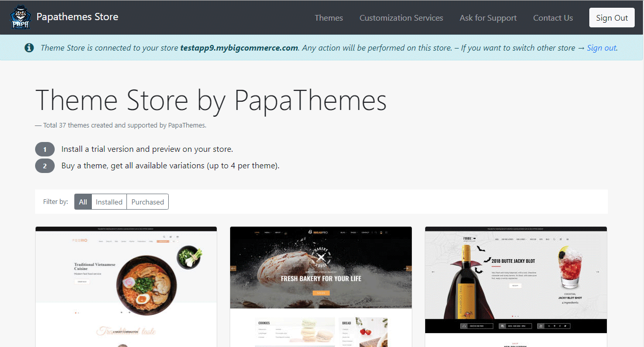Screen dimensions: 644x347
Task: Go to Customization Services page
Action: pyautogui.click(x=401, y=18)
